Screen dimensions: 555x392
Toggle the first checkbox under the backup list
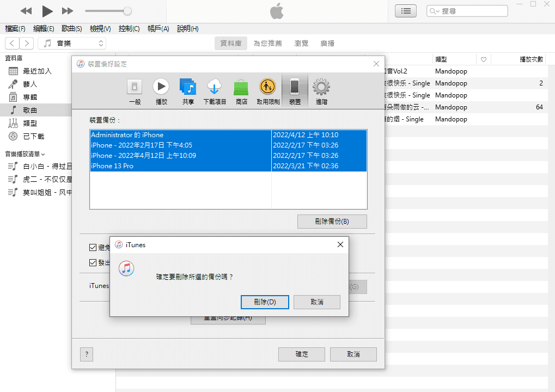[93, 248]
